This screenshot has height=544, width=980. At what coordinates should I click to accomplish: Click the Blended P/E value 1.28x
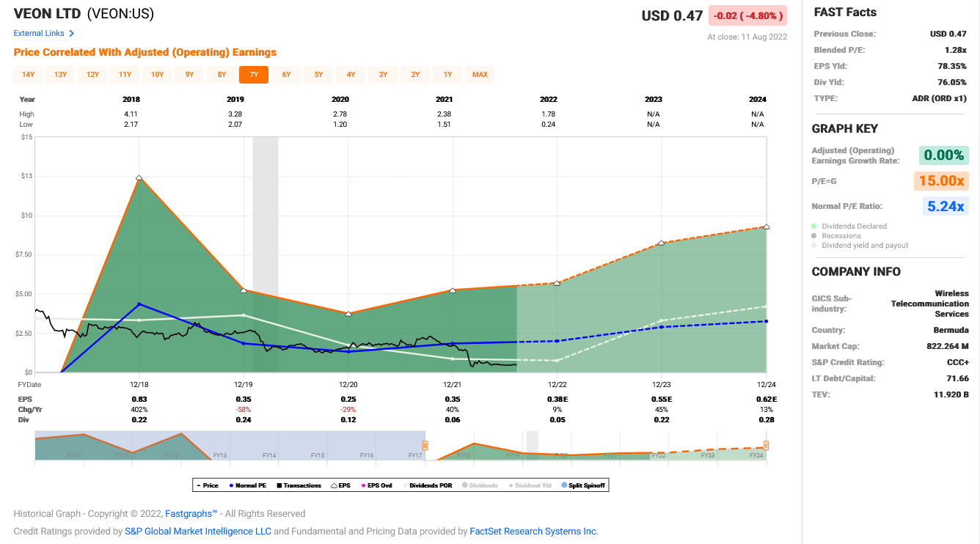pyautogui.click(x=957, y=50)
